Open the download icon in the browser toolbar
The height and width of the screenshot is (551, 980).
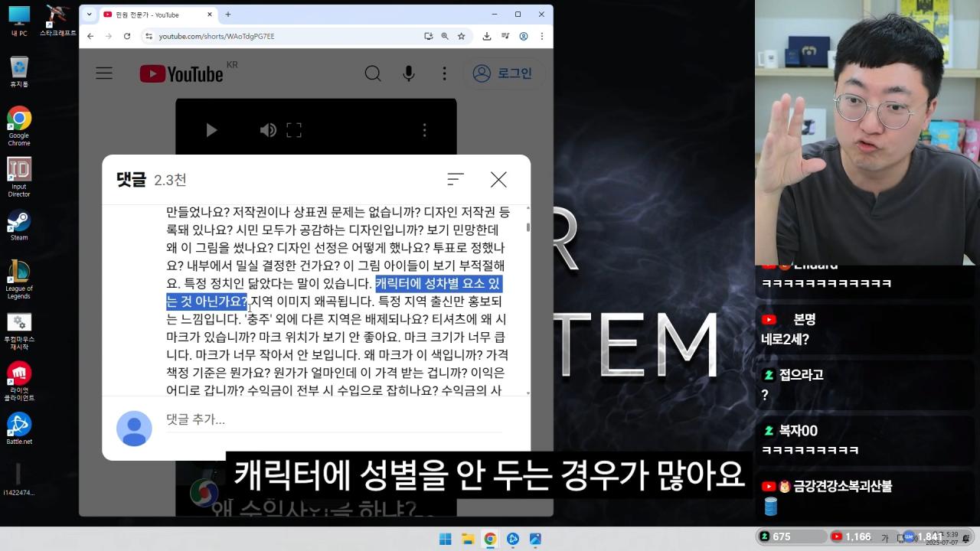click(x=485, y=36)
